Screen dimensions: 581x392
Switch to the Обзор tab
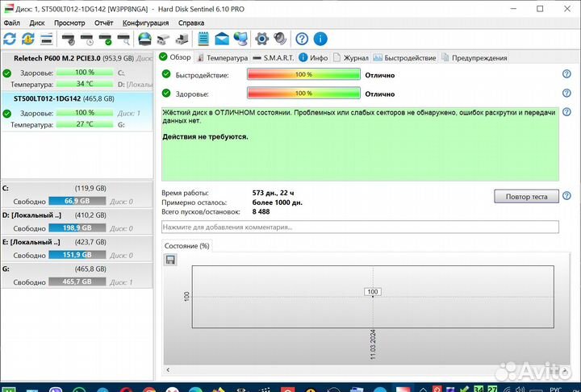pyautogui.click(x=175, y=57)
